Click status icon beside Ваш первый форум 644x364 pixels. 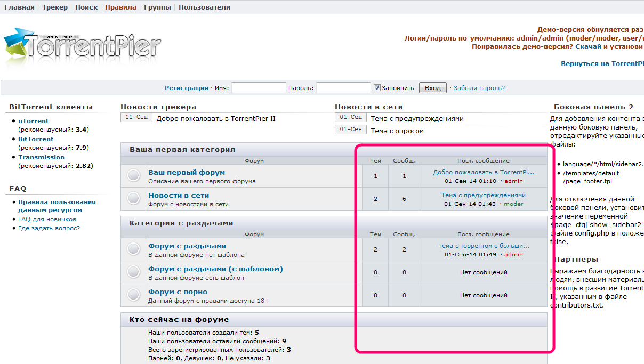134,175
